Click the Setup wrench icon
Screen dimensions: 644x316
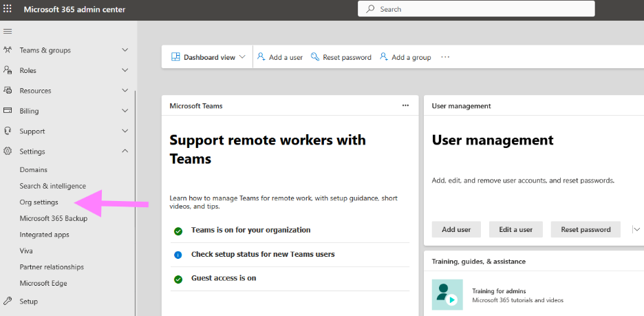pyautogui.click(x=8, y=301)
